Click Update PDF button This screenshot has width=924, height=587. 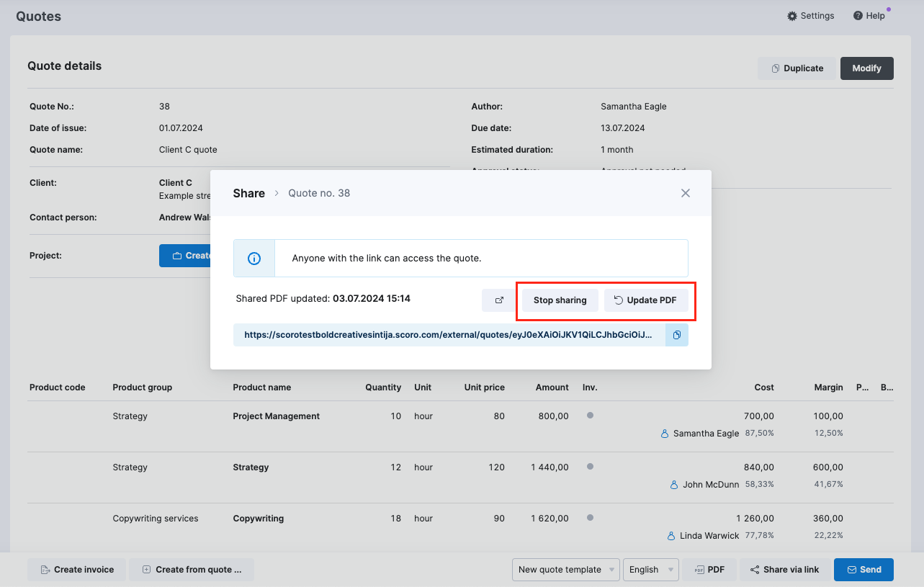point(646,300)
